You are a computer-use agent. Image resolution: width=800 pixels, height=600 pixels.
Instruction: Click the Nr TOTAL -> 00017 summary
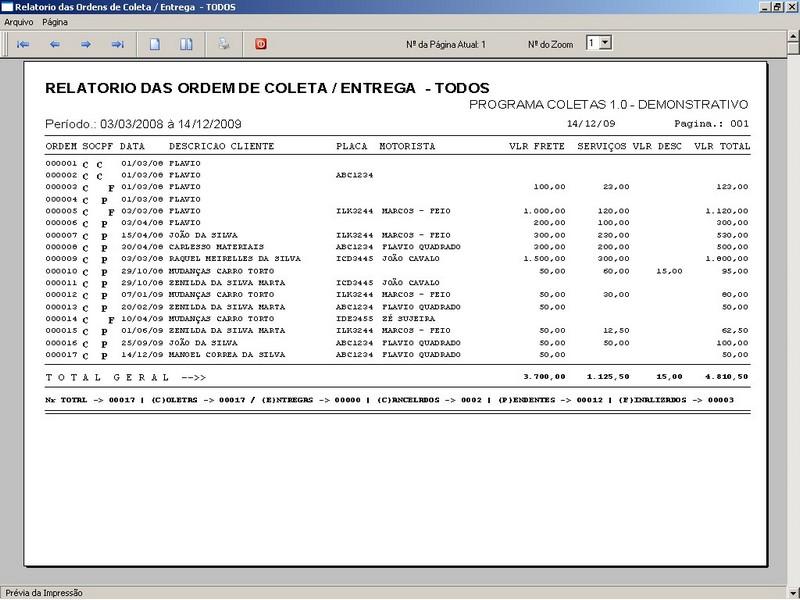pos(90,400)
